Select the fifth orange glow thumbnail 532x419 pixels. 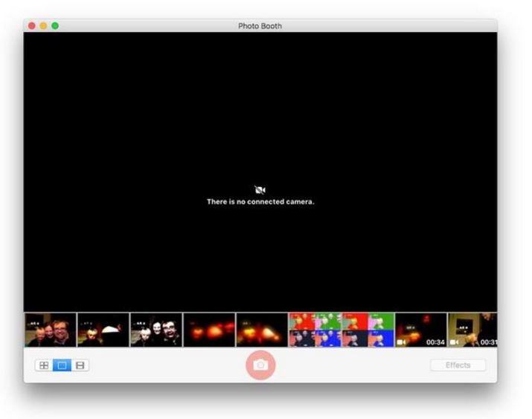click(262, 330)
